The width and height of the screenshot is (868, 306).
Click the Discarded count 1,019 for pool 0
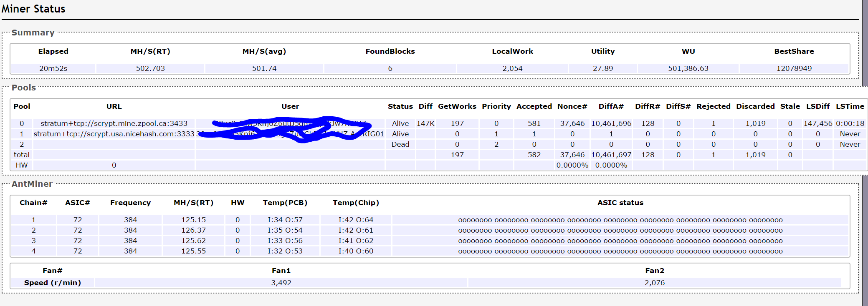pyautogui.click(x=755, y=123)
